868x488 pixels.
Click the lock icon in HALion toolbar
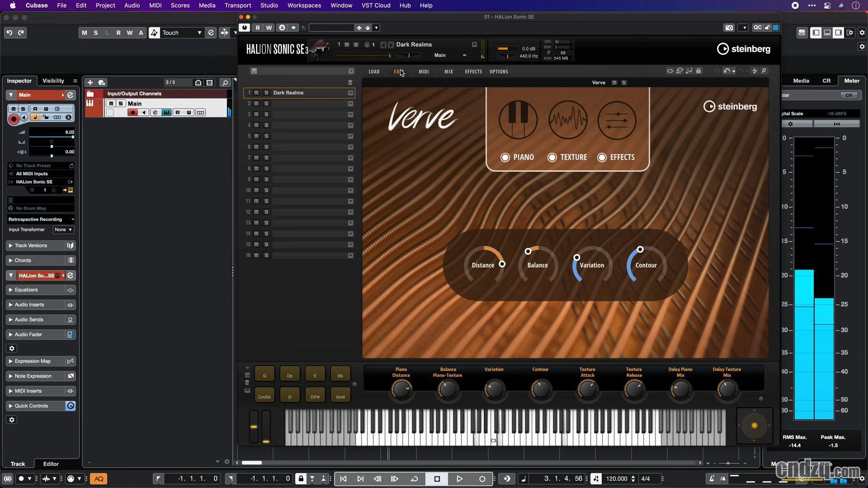[698, 71]
